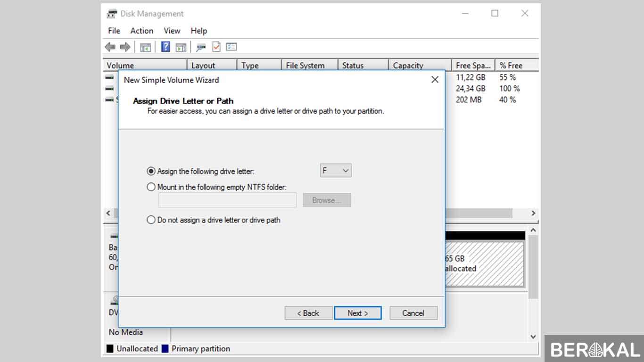Close the New Simple Volume Wizard dialog
The width and height of the screenshot is (644, 362).
pos(435,80)
